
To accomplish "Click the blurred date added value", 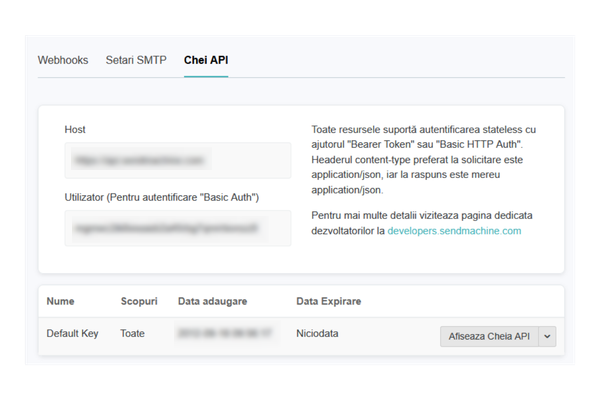I will click(225, 333).
